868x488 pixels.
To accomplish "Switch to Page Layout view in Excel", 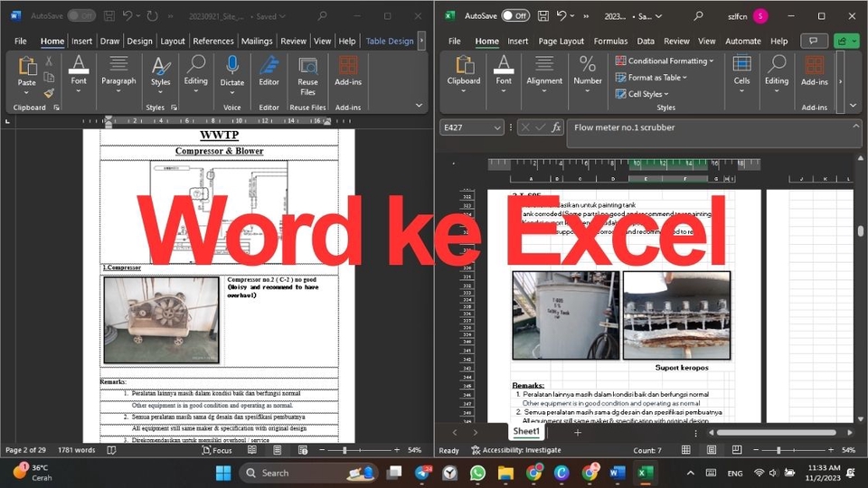I will [x=712, y=450].
